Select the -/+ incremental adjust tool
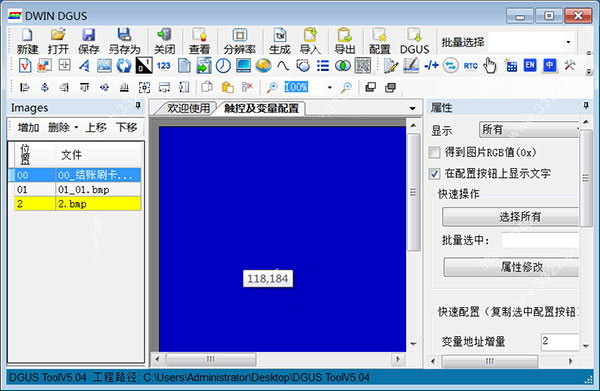This screenshot has height=391, width=600. (x=431, y=65)
